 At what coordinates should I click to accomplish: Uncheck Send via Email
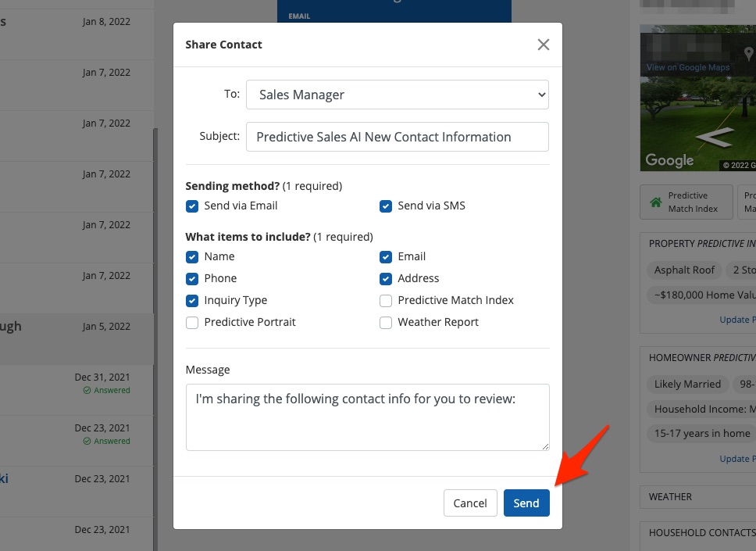(x=192, y=206)
